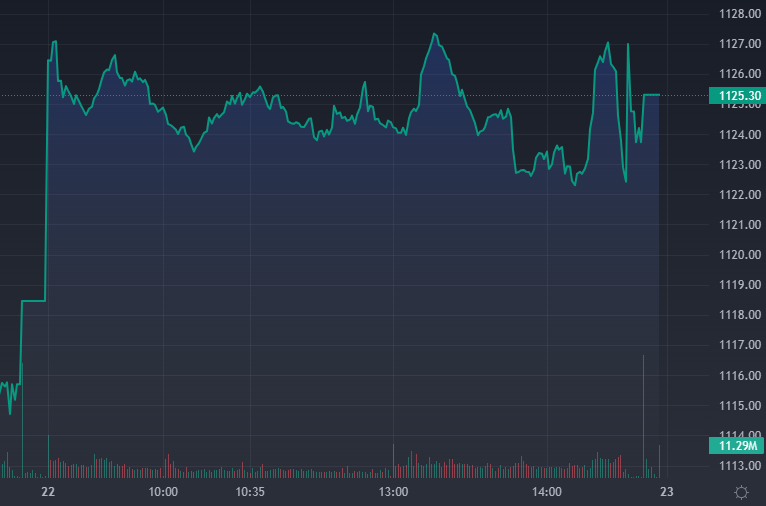This screenshot has height=506, width=766.
Task: Click the price line peak above 13:00
Action: [x=434, y=34]
